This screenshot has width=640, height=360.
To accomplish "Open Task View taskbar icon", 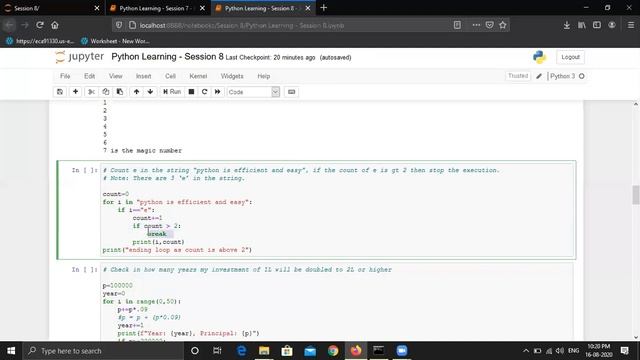I will click(x=217, y=351).
